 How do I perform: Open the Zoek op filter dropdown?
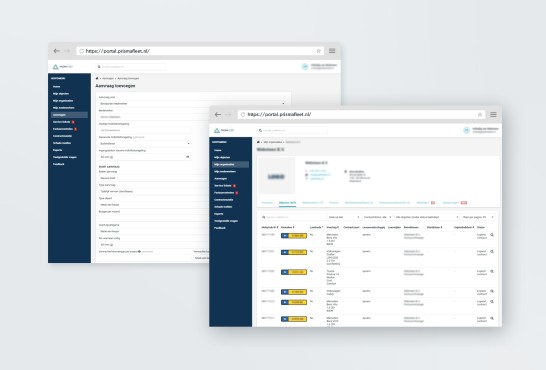[343, 217]
